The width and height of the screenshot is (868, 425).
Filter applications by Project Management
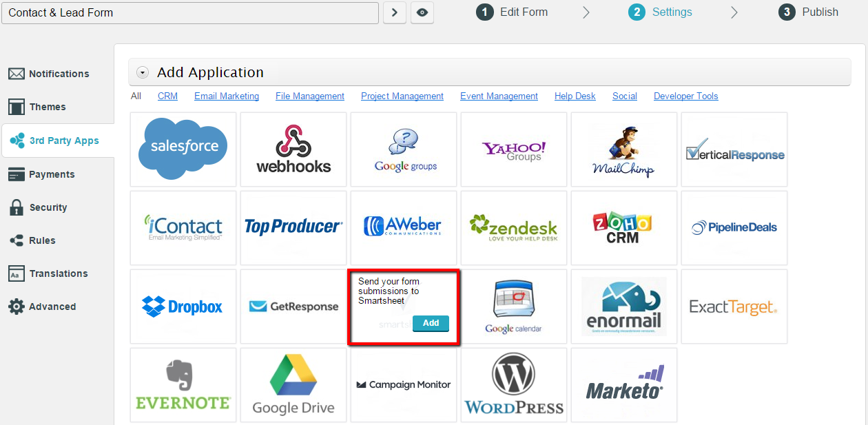pos(402,96)
